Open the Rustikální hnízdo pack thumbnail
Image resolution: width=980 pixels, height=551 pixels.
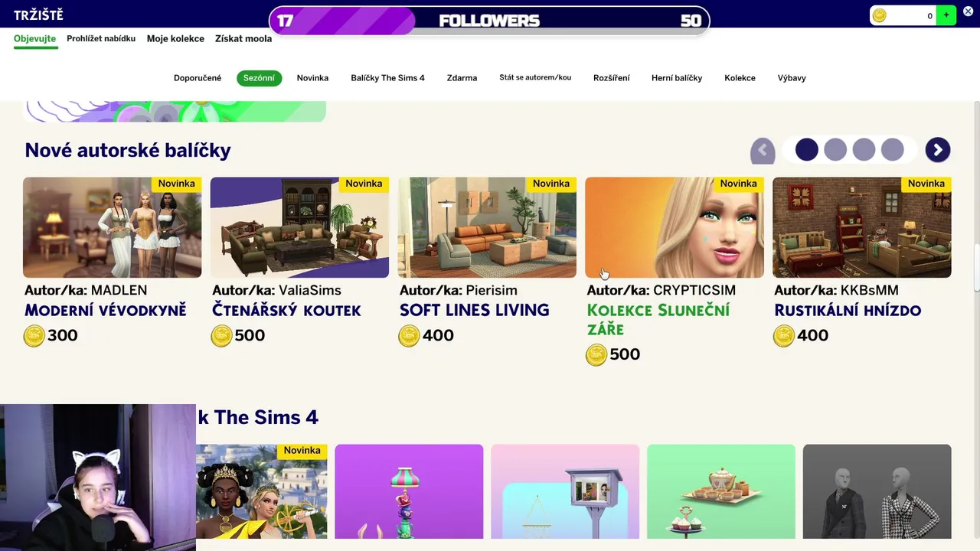(x=862, y=227)
